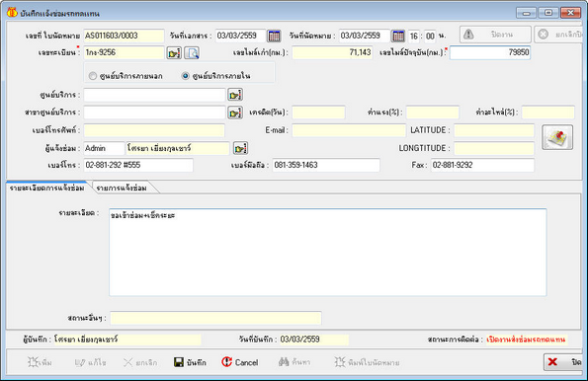Click the appointment date field
This screenshot has height=381, width=588.
point(364,36)
